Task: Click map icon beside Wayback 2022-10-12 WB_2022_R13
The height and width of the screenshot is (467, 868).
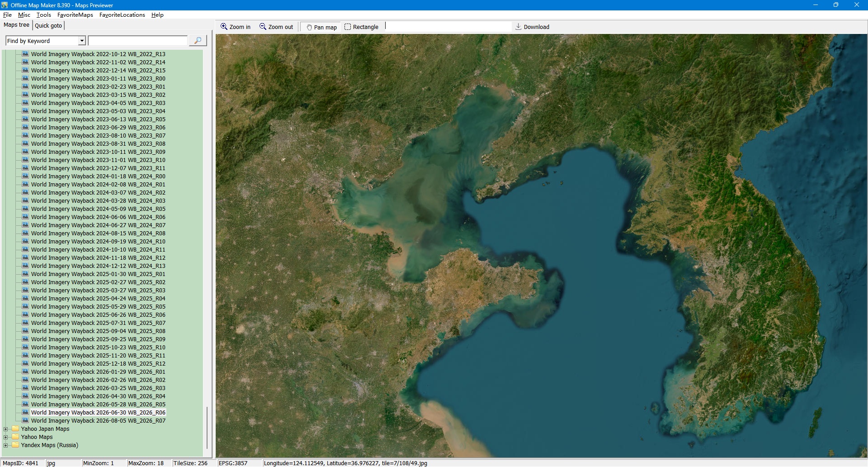Action: pyautogui.click(x=25, y=54)
